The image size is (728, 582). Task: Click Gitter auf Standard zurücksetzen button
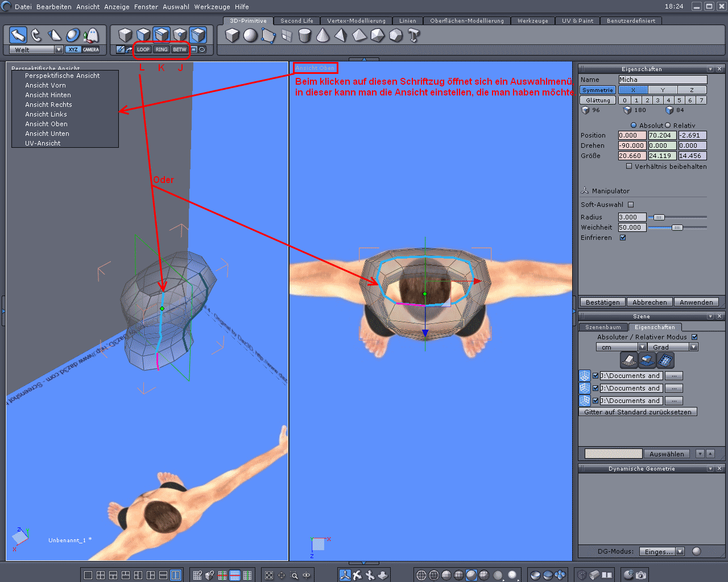(x=638, y=412)
